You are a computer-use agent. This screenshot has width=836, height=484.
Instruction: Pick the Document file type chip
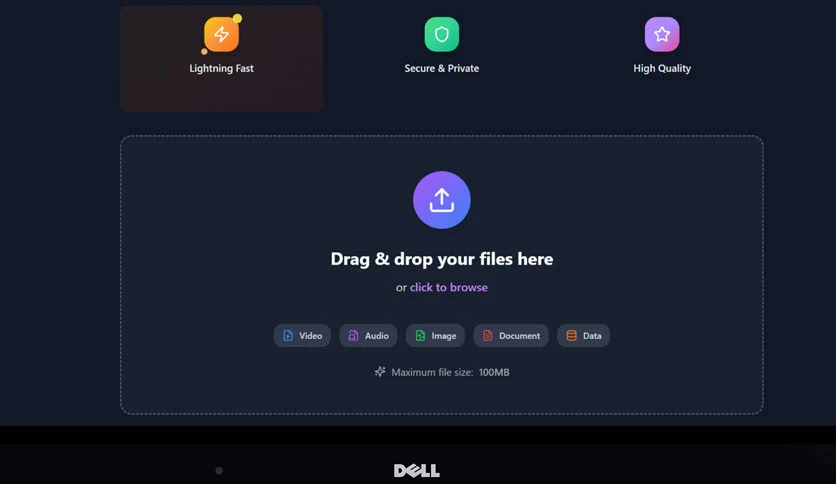[x=511, y=336]
